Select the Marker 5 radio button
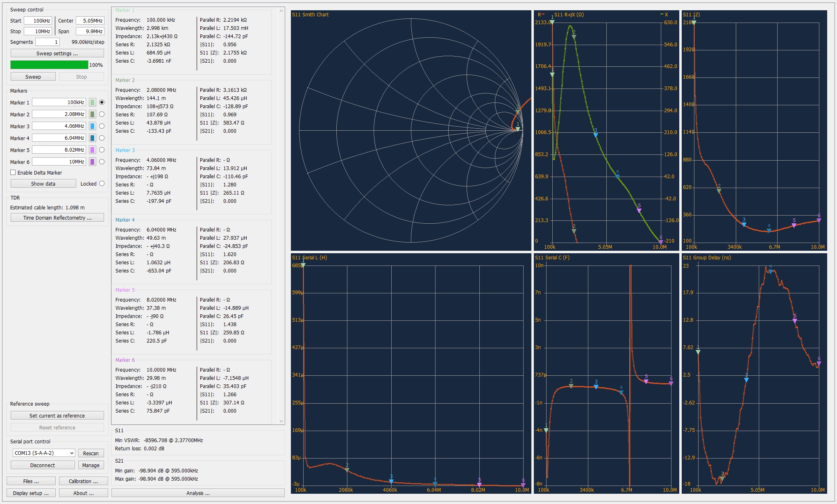The width and height of the screenshot is (837, 504). tap(102, 150)
